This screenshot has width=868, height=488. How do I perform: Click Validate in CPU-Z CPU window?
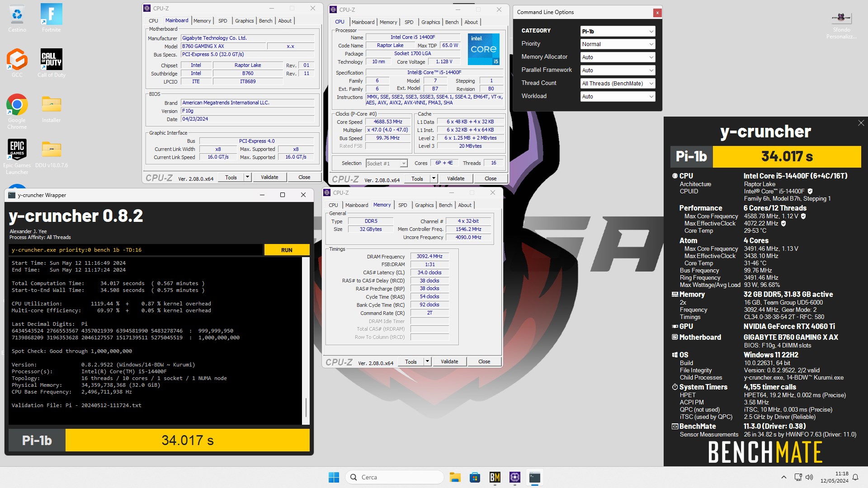click(456, 178)
